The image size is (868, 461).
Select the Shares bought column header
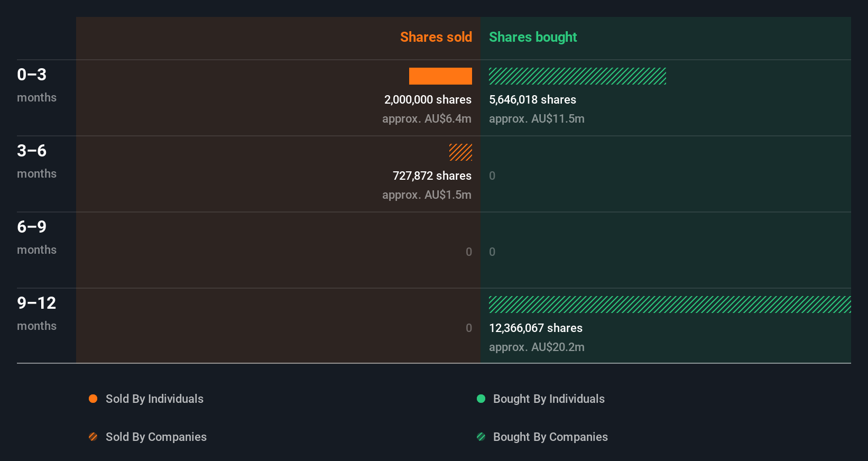(532, 37)
